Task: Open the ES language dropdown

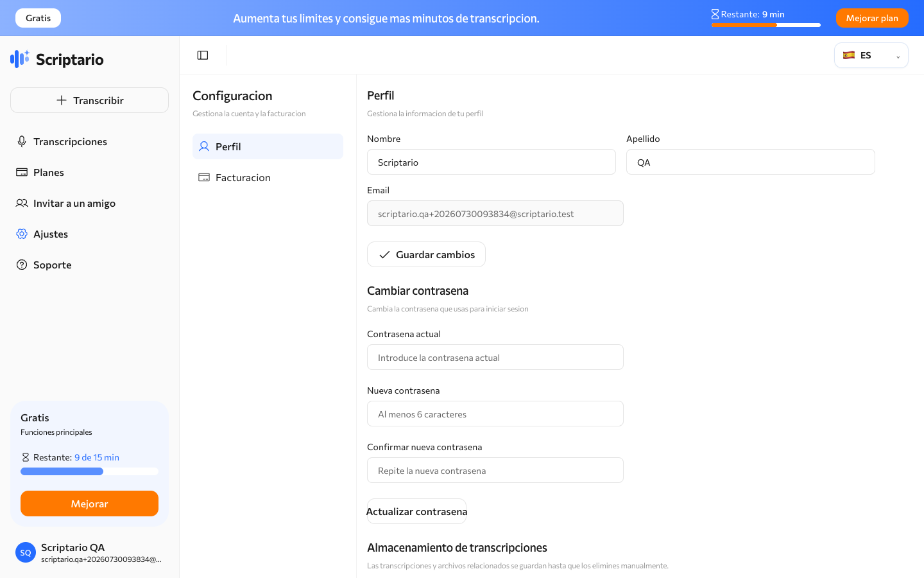Action: 871,55
